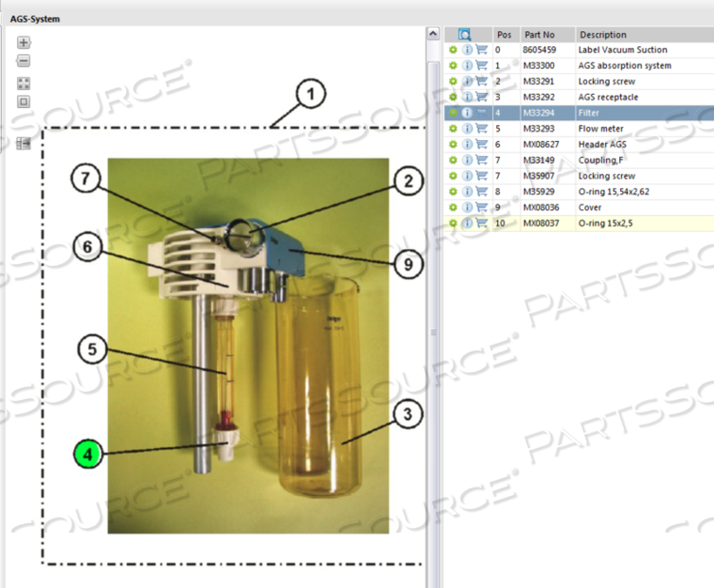Sort by the Pos column header
This screenshot has height=588, width=714.
tap(504, 35)
